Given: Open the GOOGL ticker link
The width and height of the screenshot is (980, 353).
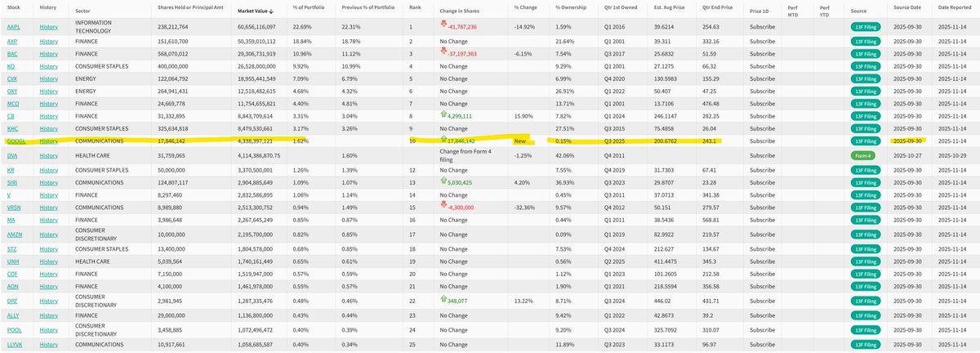Looking at the screenshot, I should click(14, 141).
